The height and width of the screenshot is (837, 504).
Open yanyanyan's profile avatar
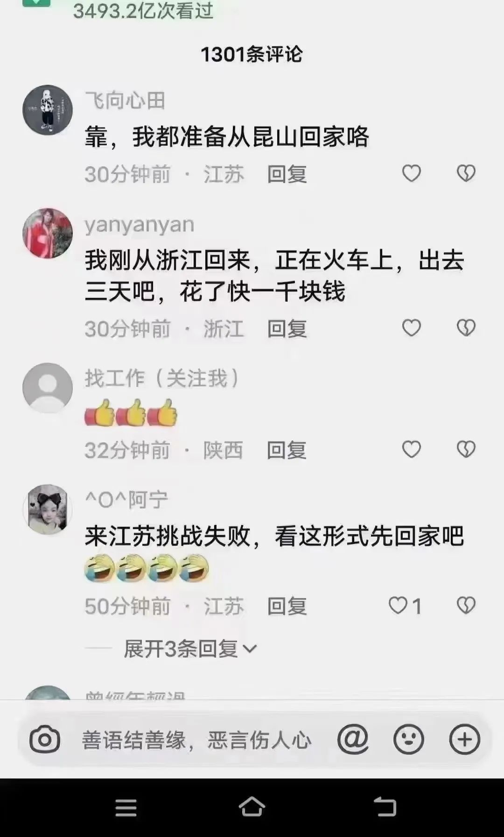coord(48,233)
